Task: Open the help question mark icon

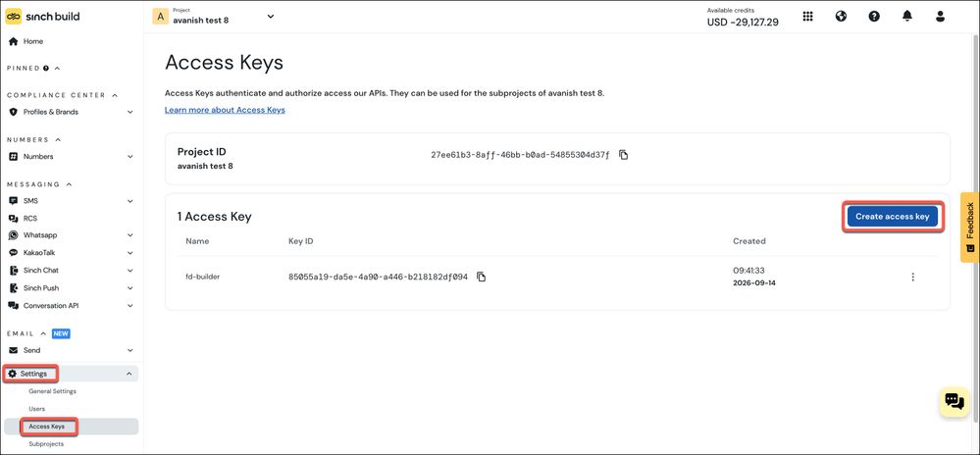Action: 874,17
